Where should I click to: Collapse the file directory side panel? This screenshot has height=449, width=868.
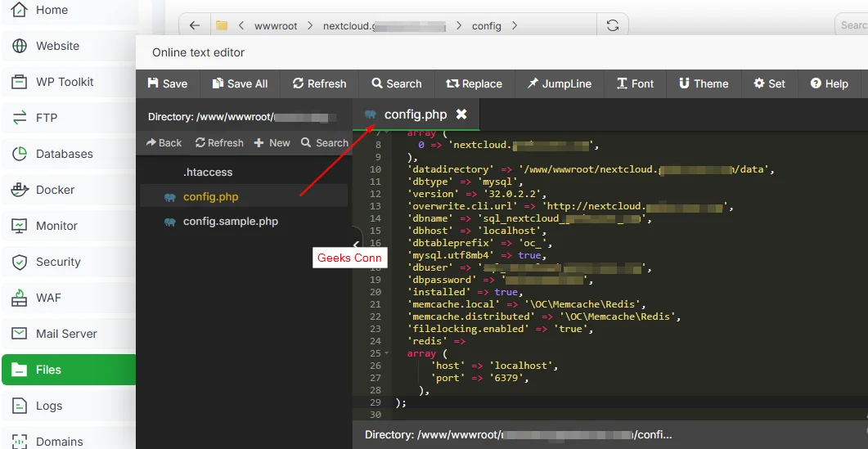click(356, 244)
